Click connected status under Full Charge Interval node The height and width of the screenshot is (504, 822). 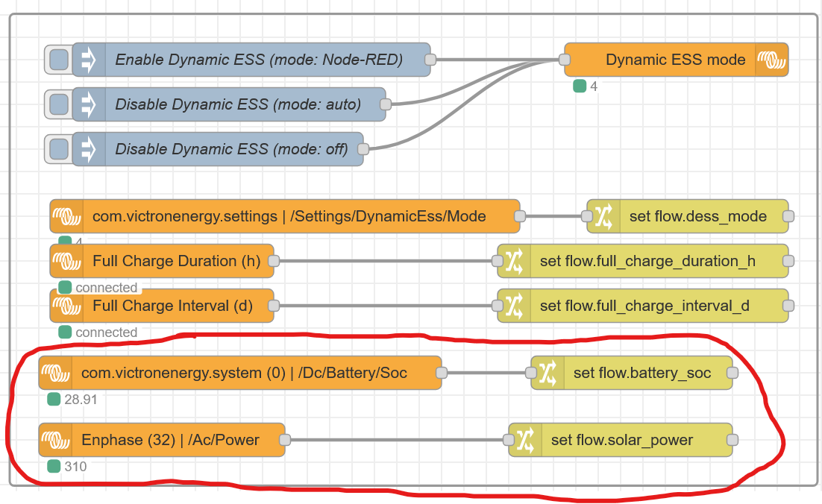click(x=107, y=333)
